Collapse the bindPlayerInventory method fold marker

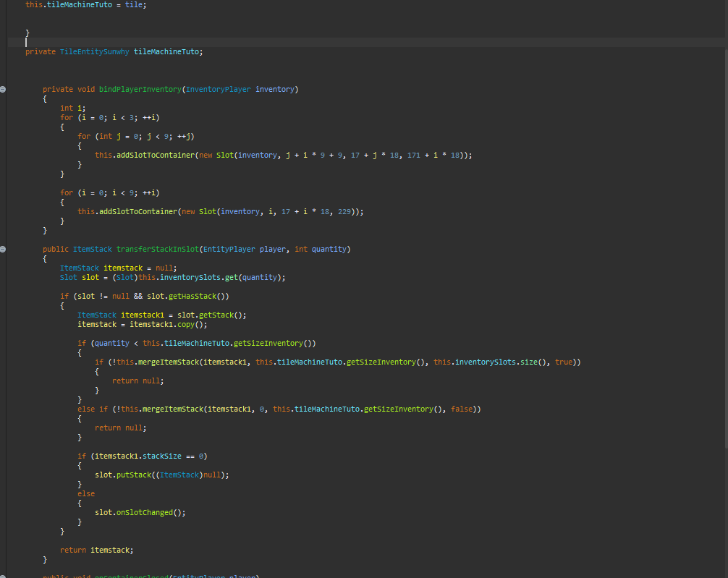[3, 89]
